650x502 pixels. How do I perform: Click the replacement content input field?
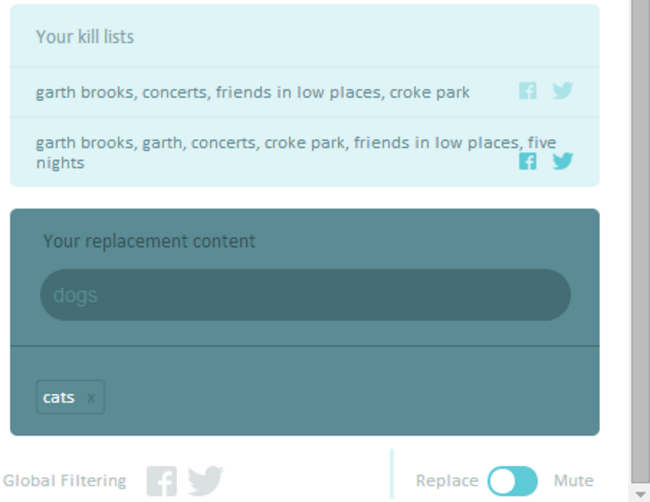(306, 295)
